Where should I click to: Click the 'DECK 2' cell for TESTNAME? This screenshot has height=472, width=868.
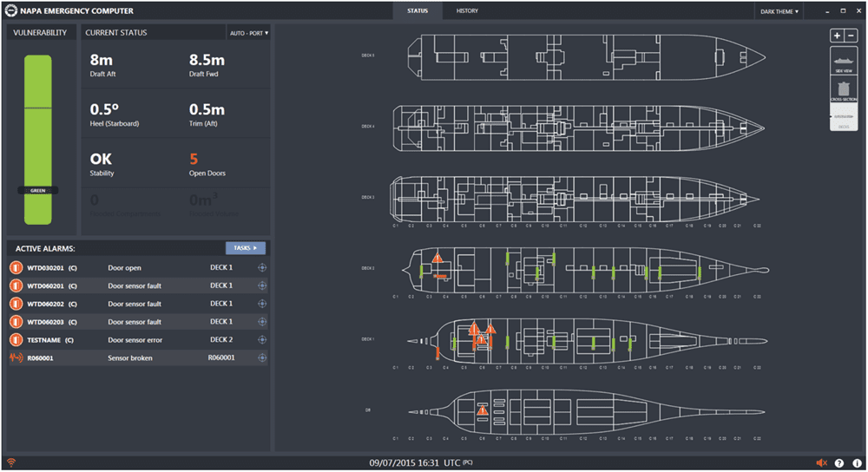click(x=221, y=339)
